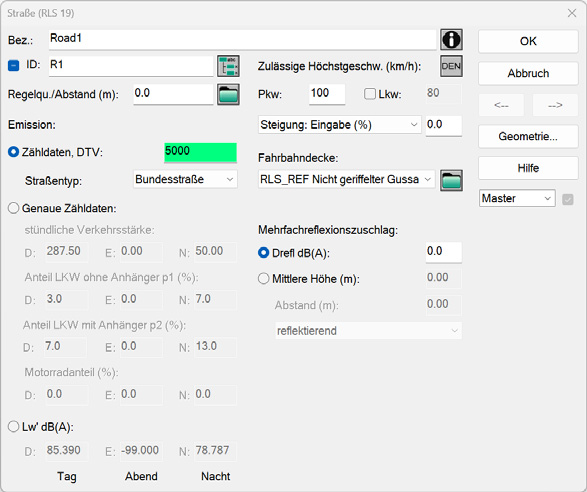Click the next record arrow button

click(x=555, y=105)
